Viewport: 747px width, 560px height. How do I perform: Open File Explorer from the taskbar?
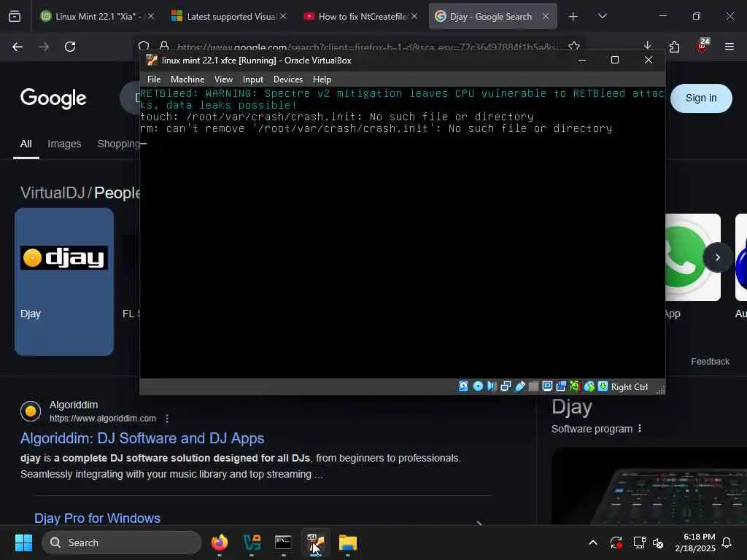pyautogui.click(x=348, y=542)
